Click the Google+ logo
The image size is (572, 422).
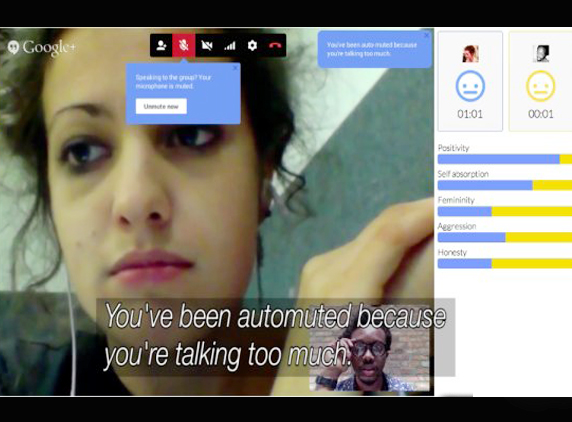coord(42,47)
